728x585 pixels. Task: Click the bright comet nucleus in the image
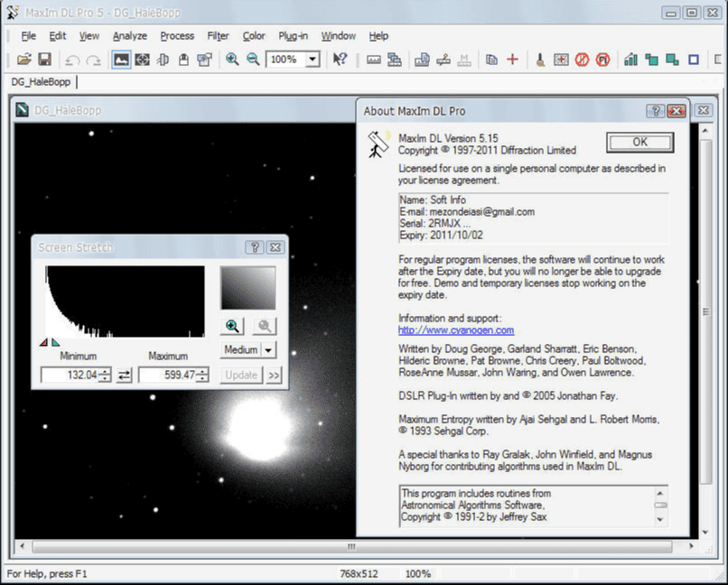260,429
